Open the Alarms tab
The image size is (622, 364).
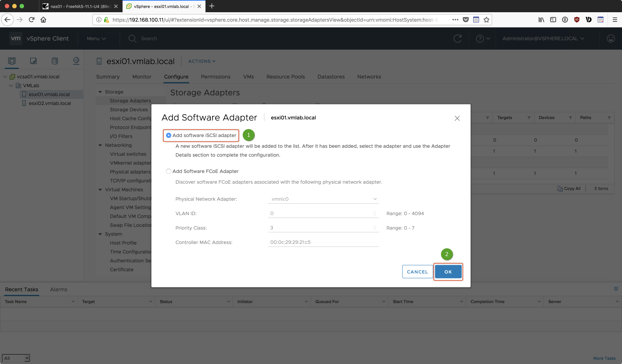coord(58,290)
